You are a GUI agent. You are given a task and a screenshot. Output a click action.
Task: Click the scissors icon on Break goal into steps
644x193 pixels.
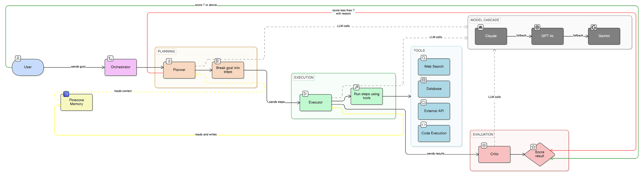pos(218,61)
